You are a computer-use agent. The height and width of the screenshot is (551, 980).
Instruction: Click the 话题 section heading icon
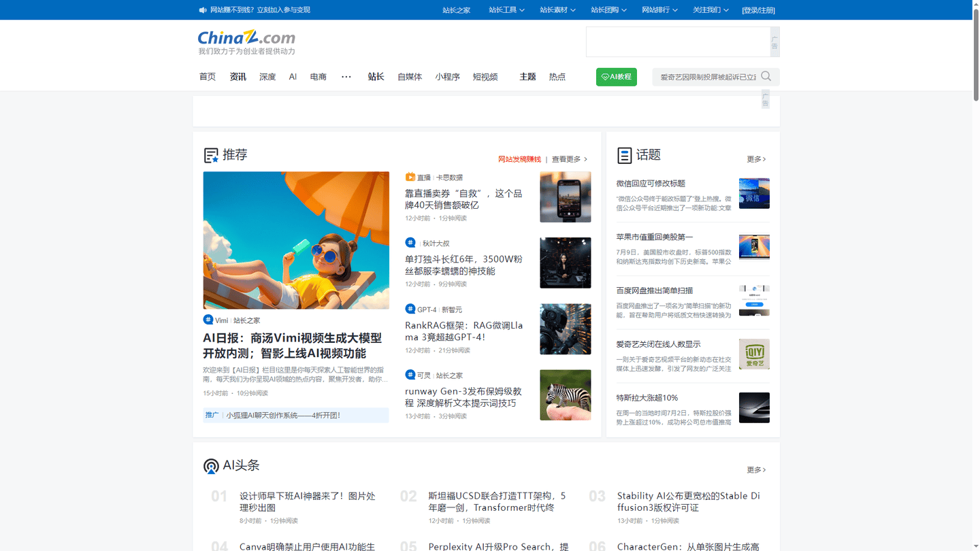pyautogui.click(x=624, y=156)
